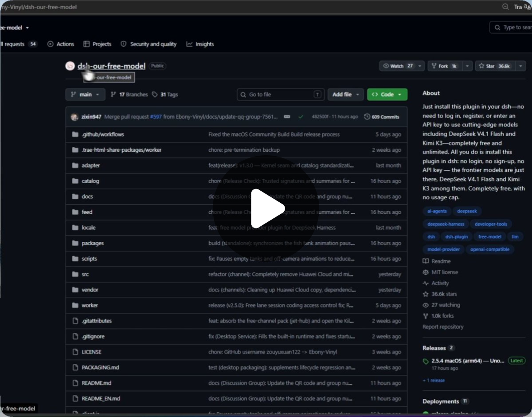Open the green Code dropdown

tap(387, 94)
